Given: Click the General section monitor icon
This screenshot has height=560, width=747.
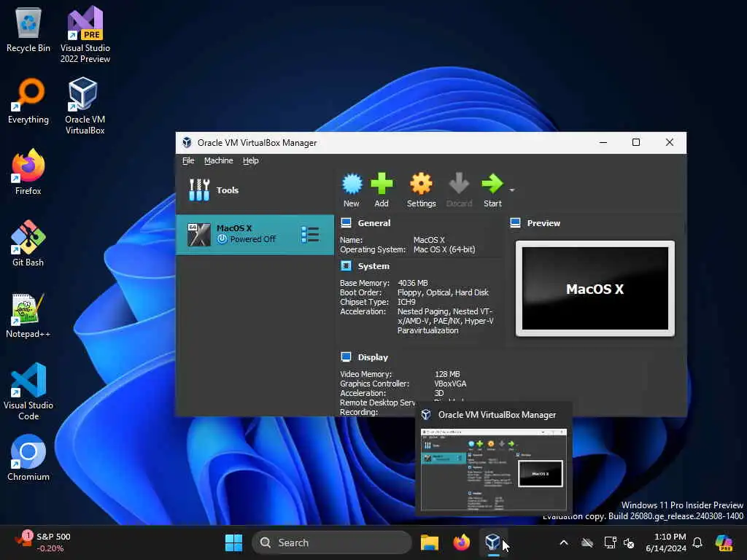Looking at the screenshot, I should [347, 222].
